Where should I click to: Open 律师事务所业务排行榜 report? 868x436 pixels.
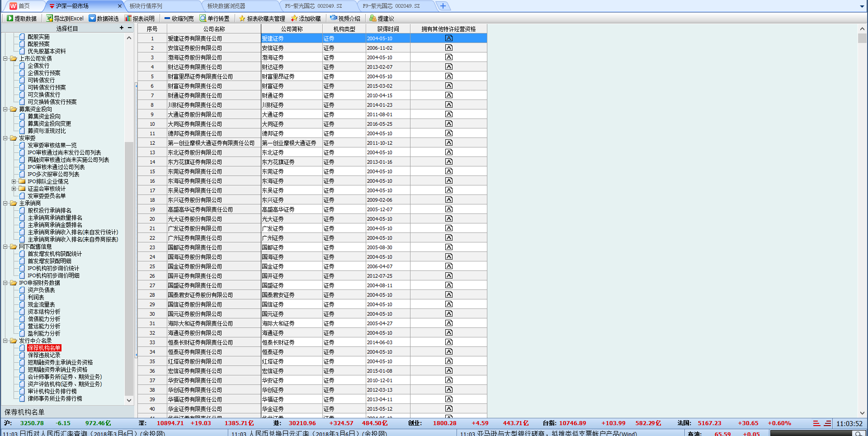[x=55, y=398]
